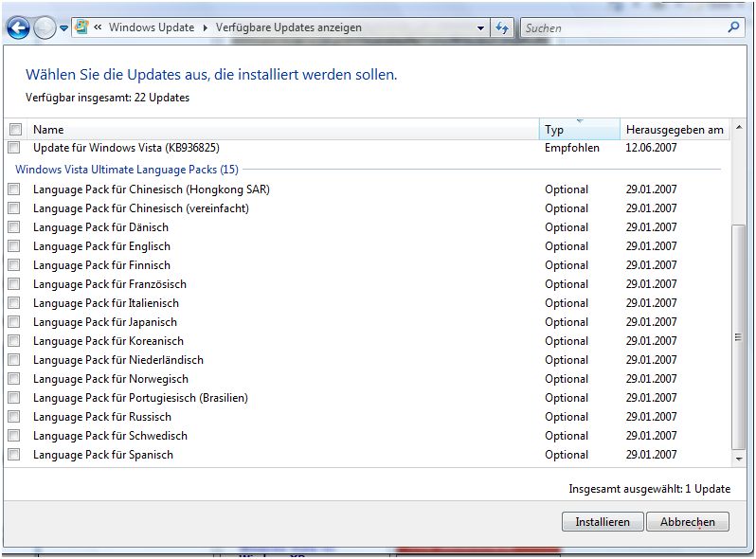The width and height of the screenshot is (756, 559).
Task: Open the recent pages dropdown arrow
Action: tap(64, 28)
